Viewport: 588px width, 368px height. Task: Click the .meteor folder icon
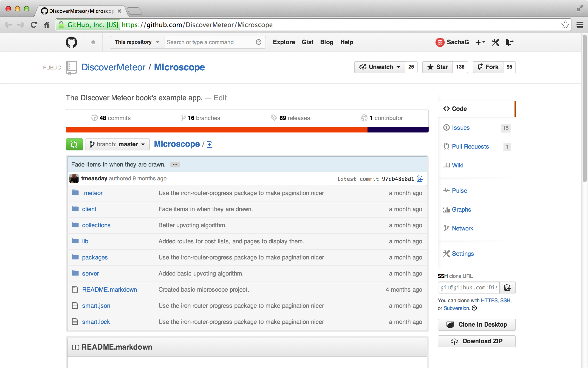pos(75,193)
